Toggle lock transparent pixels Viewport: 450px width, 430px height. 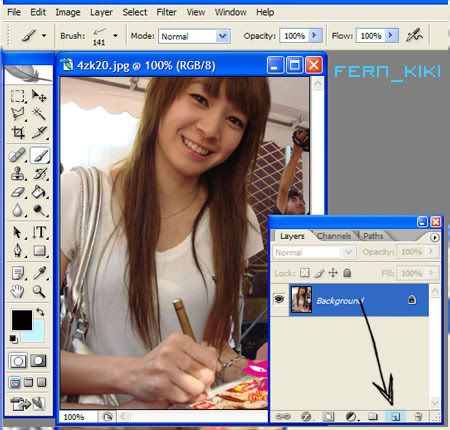[x=304, y=273]
